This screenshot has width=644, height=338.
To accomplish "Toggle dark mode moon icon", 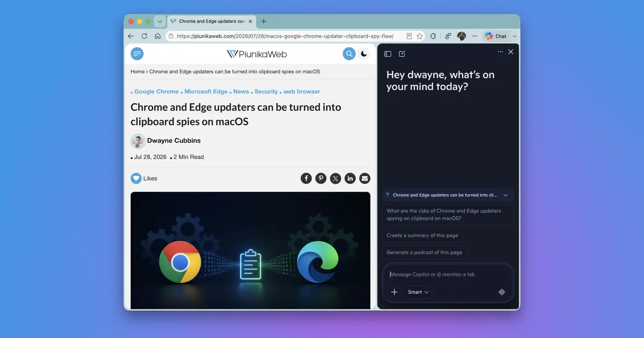I will pyautogui.click(x=364, y=54).
